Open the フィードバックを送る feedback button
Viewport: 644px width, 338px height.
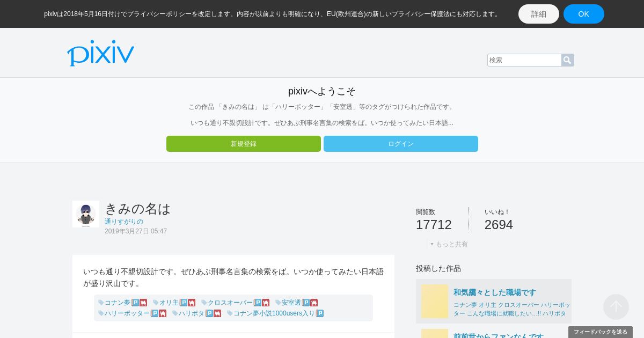[601, 332]
